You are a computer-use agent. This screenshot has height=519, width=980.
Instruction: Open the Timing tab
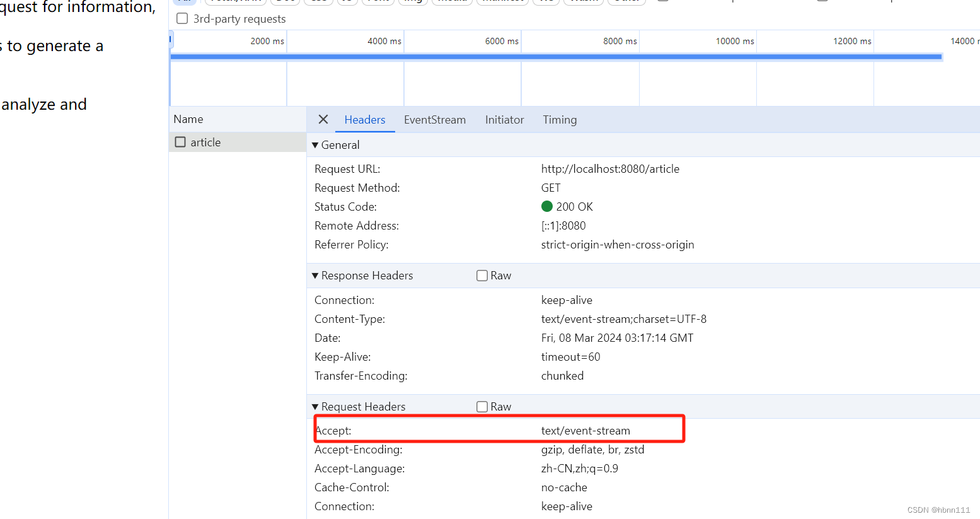pyautogui.click(x=560, y=120)
